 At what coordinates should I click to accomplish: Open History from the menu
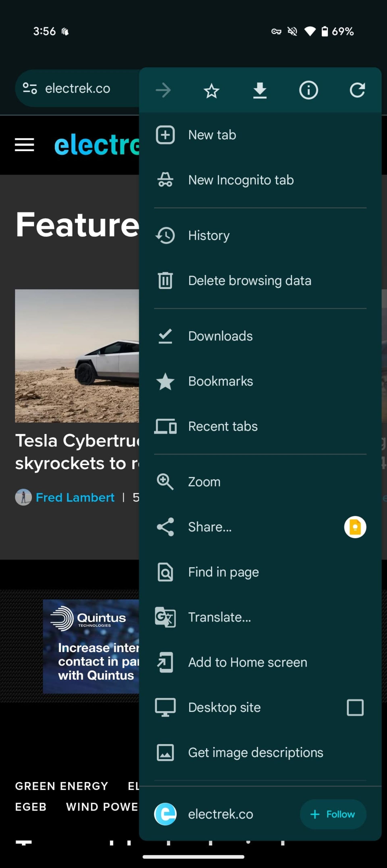tap(260, 235)
